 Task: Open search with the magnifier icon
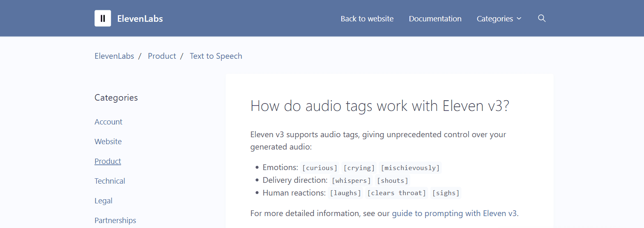pyautogui.click(x=542, y=18)
